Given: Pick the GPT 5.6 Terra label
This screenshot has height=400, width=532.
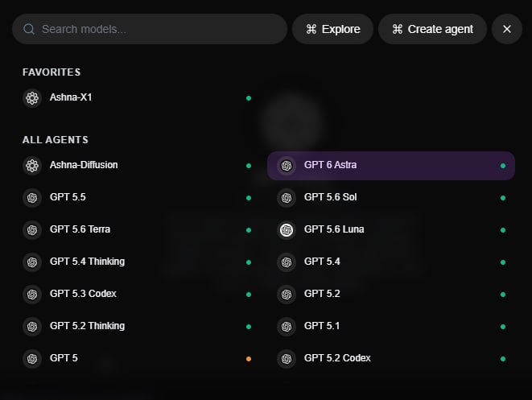Looking at the screenshot, I should [x=80, y=229].
